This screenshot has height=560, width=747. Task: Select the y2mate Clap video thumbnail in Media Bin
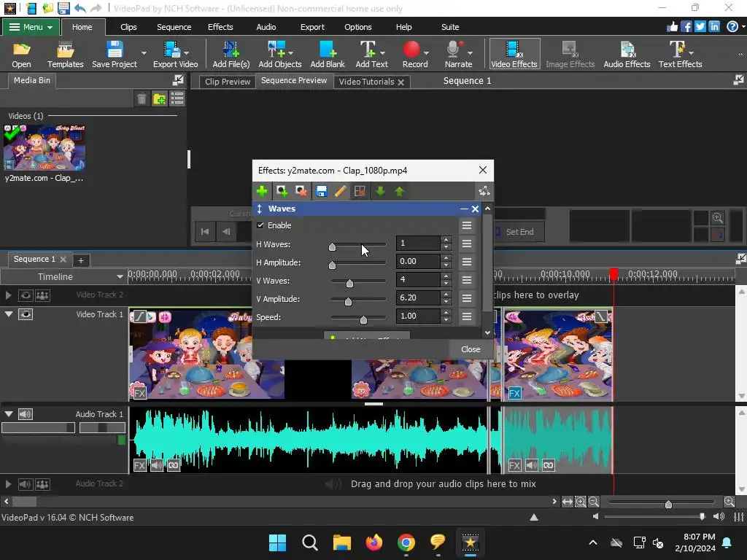tap(44, 147)
